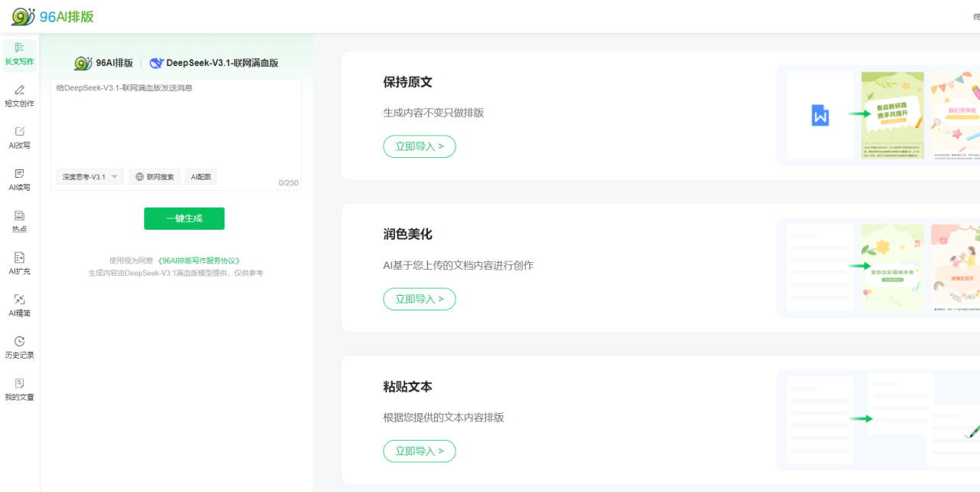Open the 96AI排版写作服务协议 link

point(203,261)
